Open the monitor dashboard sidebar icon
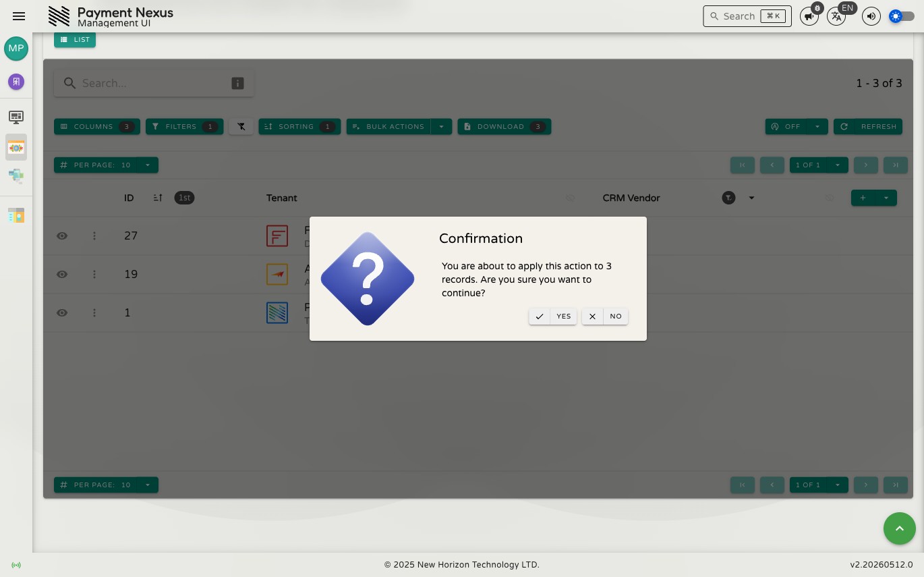This screenshot has height=577, width=924. point(16,117)
